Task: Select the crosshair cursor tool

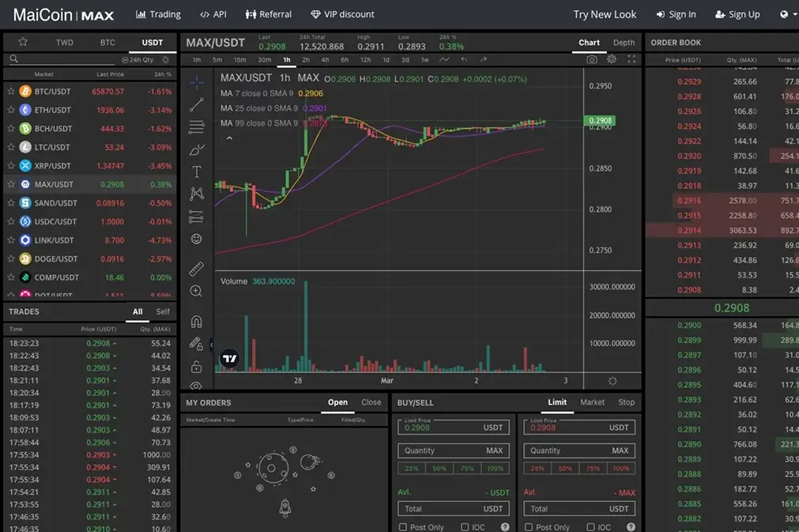Action: (x=196, y=82)
